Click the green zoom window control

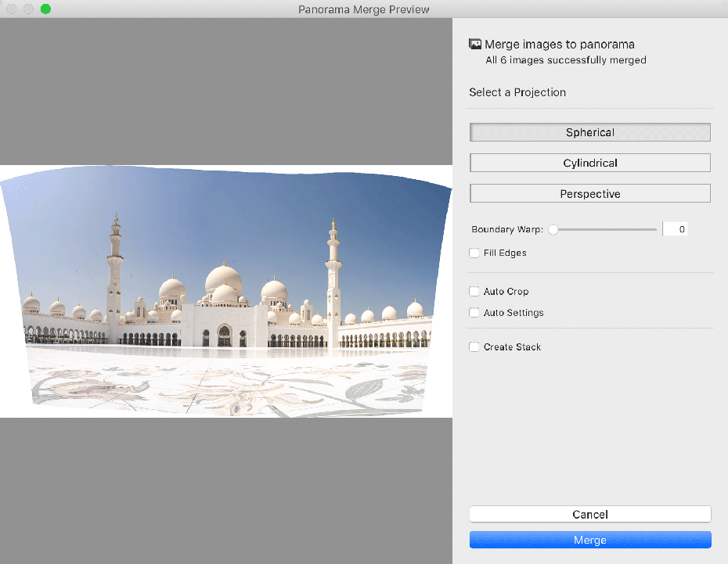point(45,9)
